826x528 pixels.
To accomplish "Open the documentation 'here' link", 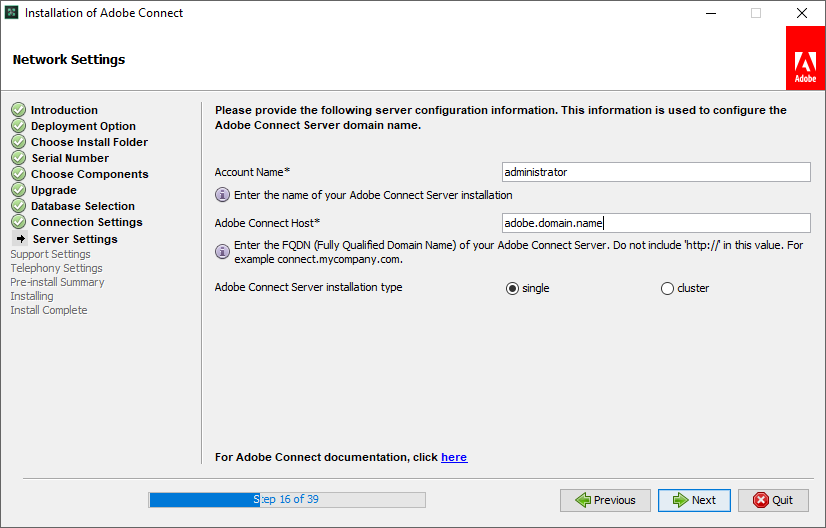I will coord(454,457).
